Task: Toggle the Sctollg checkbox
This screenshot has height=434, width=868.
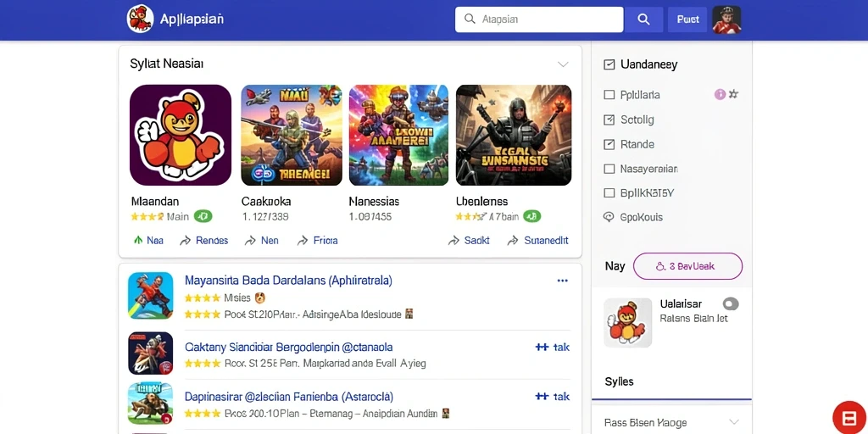Action: pos(609,120)
